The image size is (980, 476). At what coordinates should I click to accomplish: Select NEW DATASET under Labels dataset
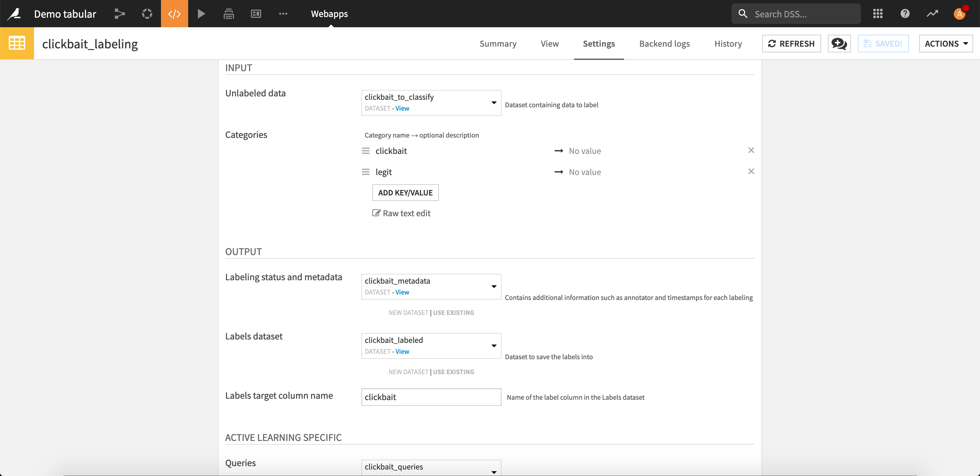click(408, 372)
